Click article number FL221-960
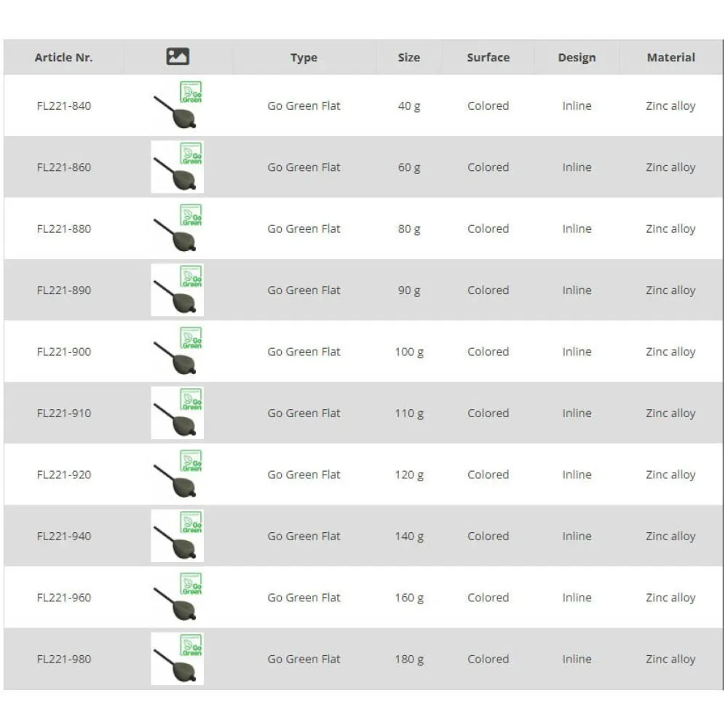This screenshot has width=728, height=728. [x=64, y=598]
